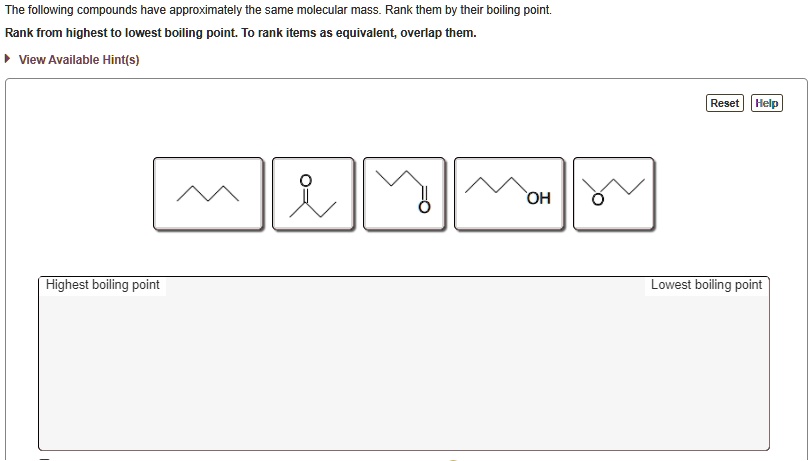This screenshot has width=812, height=461.
Task: Select the 2-butanone ketone molecule tile
Action: coord(313,193)
